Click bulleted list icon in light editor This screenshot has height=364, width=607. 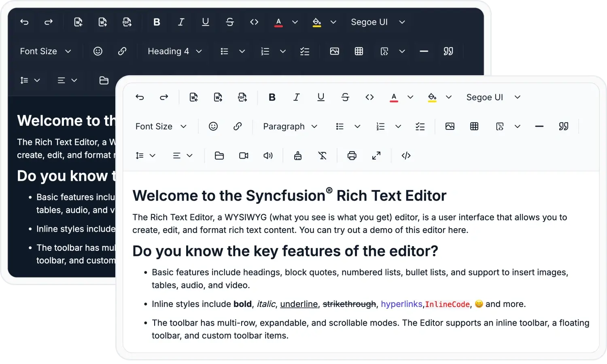point(340,127)
